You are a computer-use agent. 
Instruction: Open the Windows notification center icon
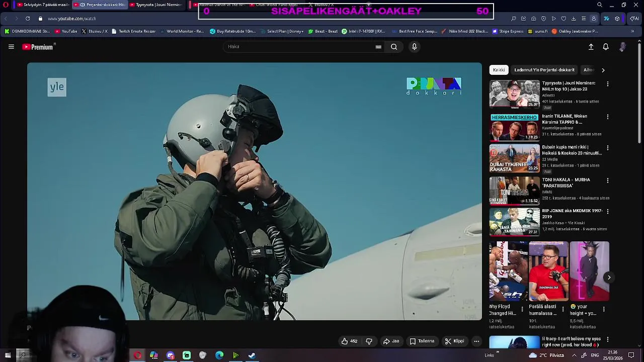(x=631, y=355)
